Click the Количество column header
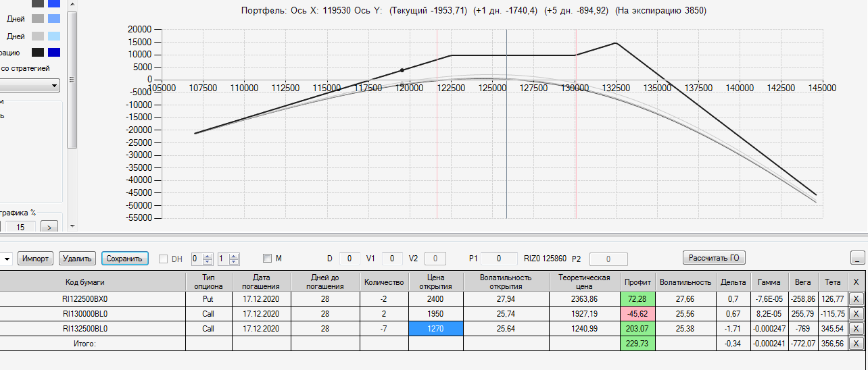 (x=384, y=282)
